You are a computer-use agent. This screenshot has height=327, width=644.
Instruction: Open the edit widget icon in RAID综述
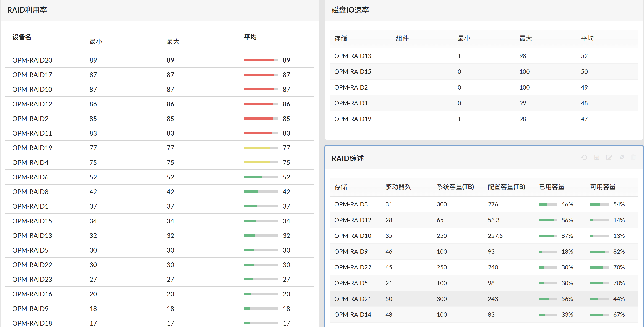610,158
